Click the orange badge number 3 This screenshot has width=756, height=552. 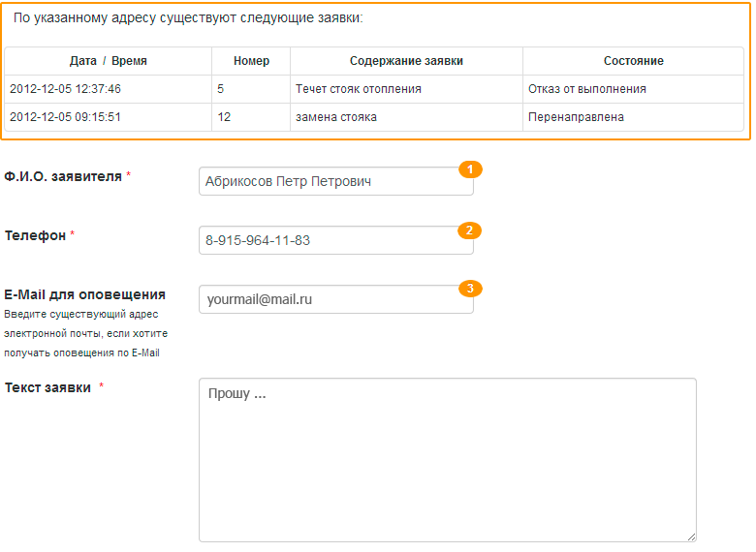470,289
